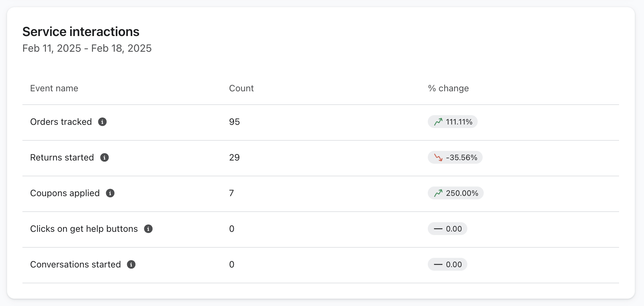The width and height of the screenshot is (644, 306).
Task: Click the flat trend dash for Clicks on get help buttons
Action: click(438, 229)
